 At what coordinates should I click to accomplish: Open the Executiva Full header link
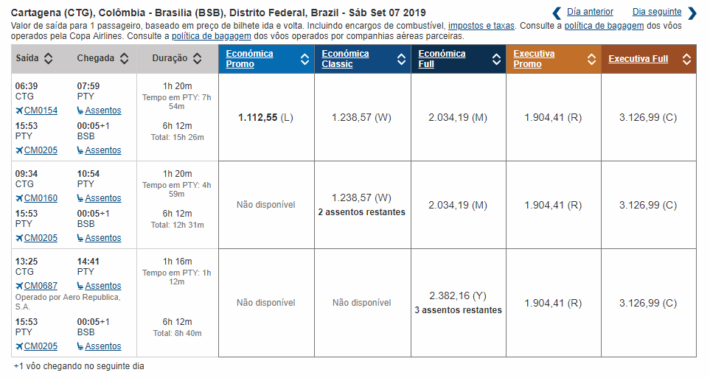638,59
